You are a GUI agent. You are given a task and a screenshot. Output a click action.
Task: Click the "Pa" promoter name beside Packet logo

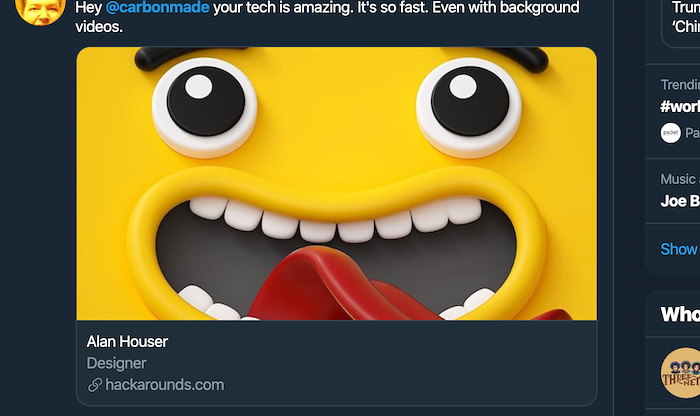tap(692, 133)
